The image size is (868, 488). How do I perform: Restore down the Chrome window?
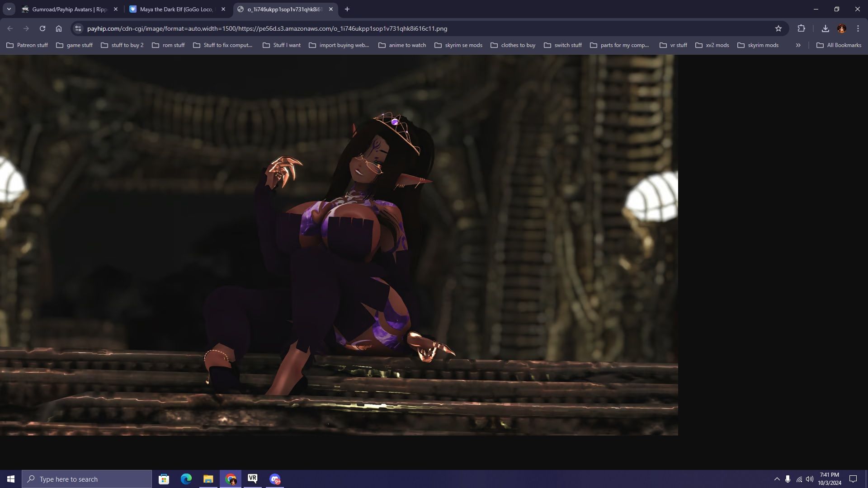(837, 9)
